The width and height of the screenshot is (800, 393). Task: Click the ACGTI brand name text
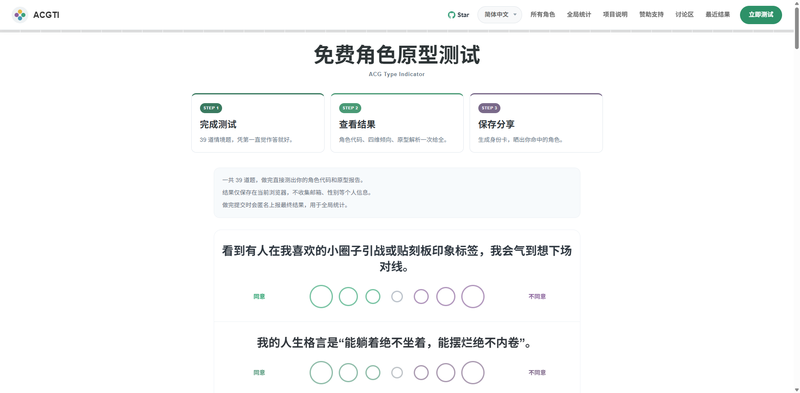pos(46,15)
